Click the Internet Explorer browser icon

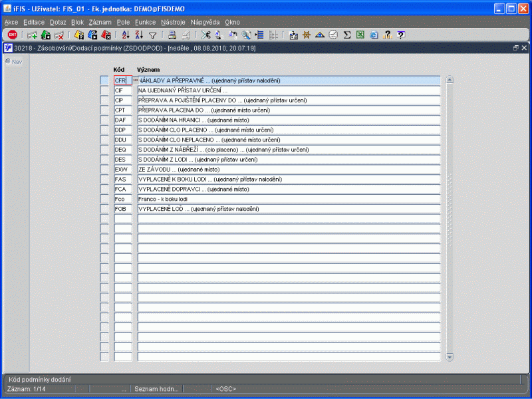(x=374, y=35)
